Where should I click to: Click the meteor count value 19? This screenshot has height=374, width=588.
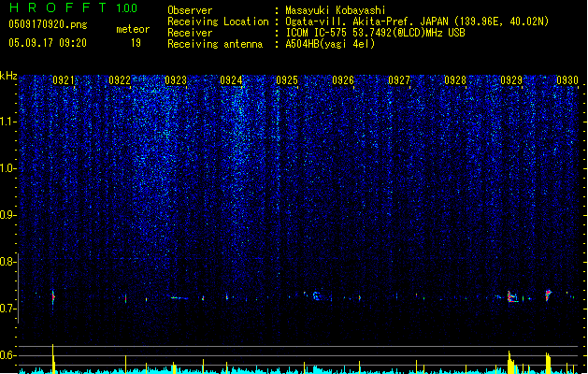click(x=136, y=43)
